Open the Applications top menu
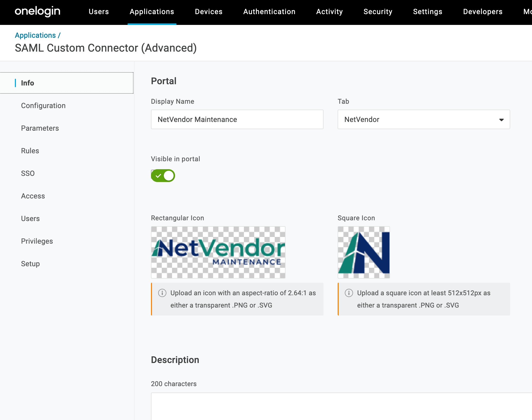Viewport: 532px width, 420px height. pyautogui.click(x=152, y=12)
